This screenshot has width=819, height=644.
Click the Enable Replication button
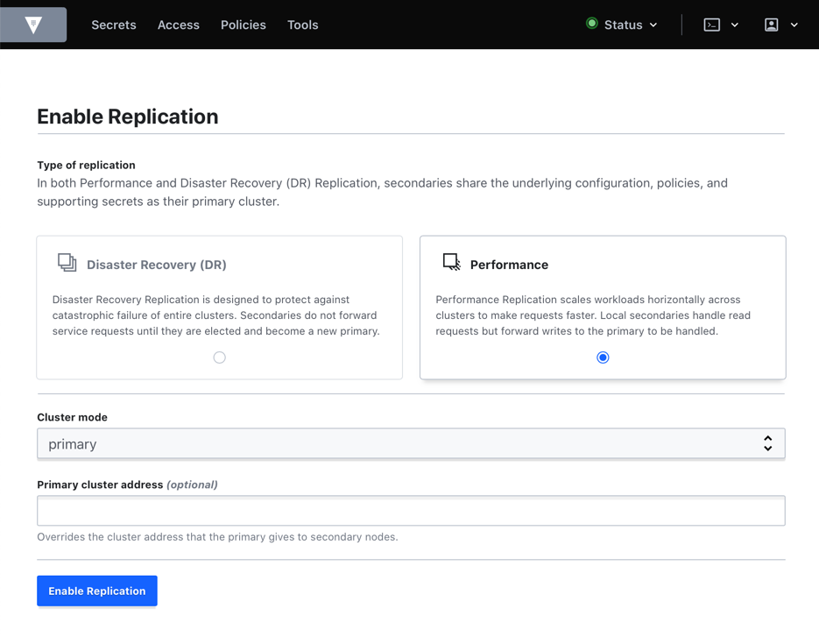(x=96, y=591)
